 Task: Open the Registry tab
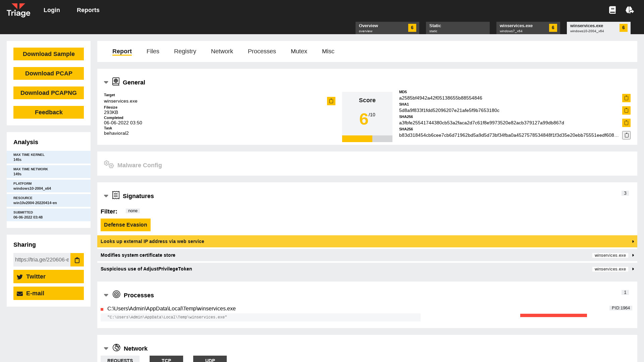[185, 51]
